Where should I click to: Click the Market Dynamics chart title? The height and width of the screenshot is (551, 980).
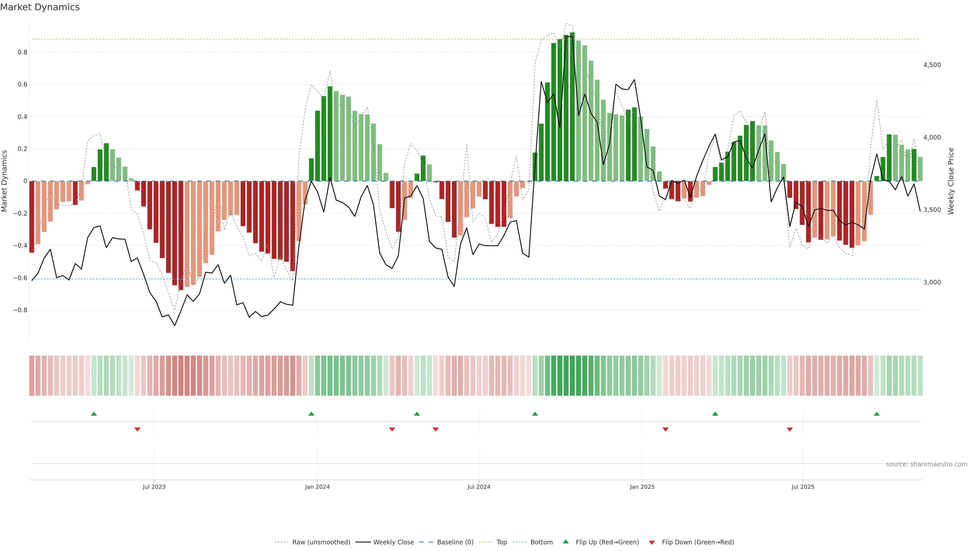[40, 7]
